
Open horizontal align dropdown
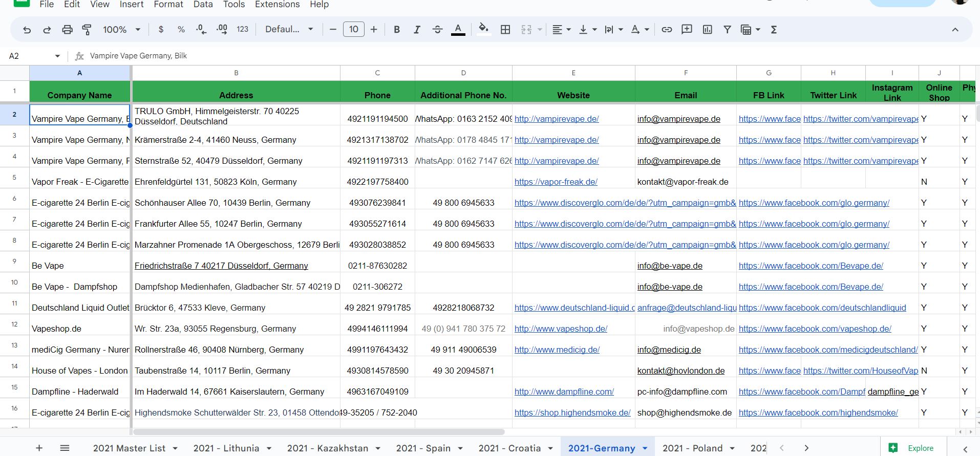click(562, 30)
